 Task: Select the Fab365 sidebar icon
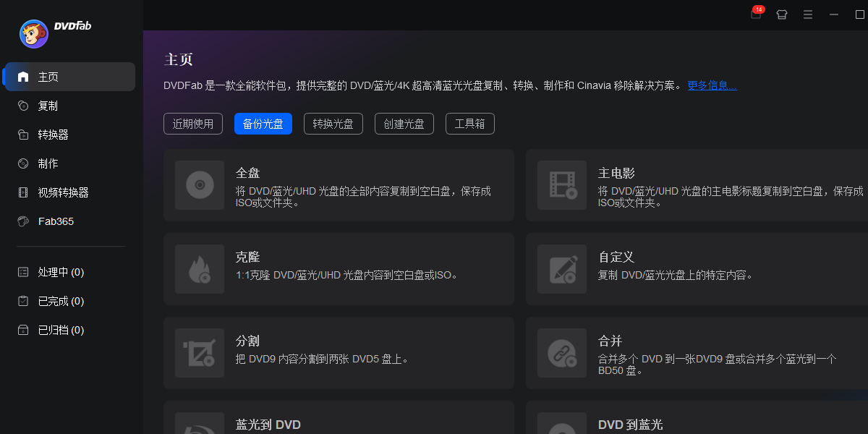tap(22, 221)
